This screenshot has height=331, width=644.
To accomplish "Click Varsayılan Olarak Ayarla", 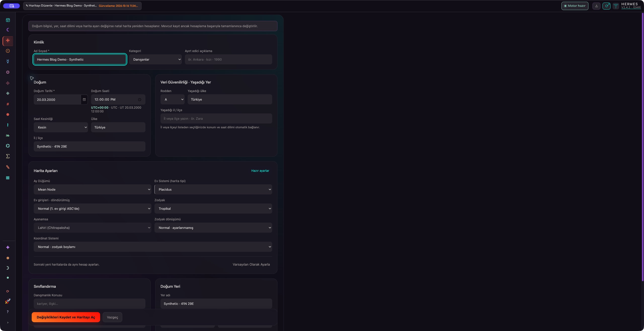I will [251, 264].
